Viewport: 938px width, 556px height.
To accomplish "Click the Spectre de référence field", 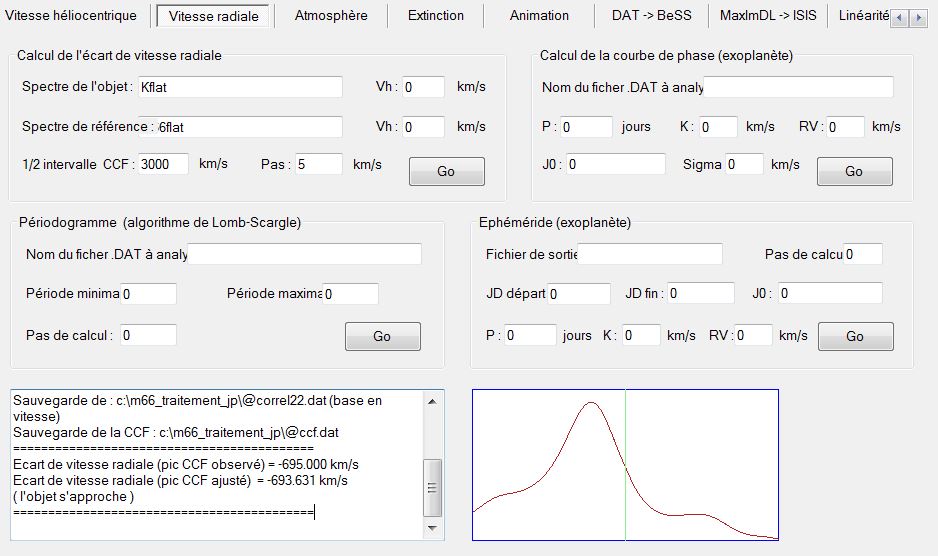I will 249,127.
